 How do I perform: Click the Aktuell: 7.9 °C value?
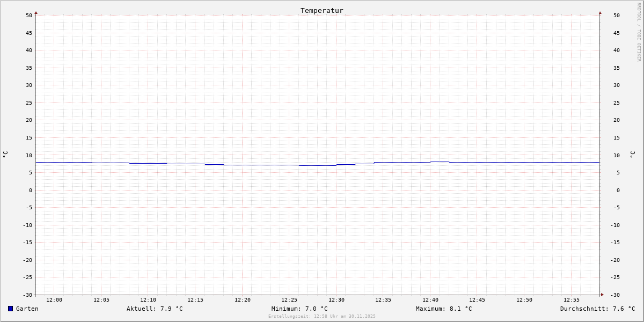coord(155,309)
